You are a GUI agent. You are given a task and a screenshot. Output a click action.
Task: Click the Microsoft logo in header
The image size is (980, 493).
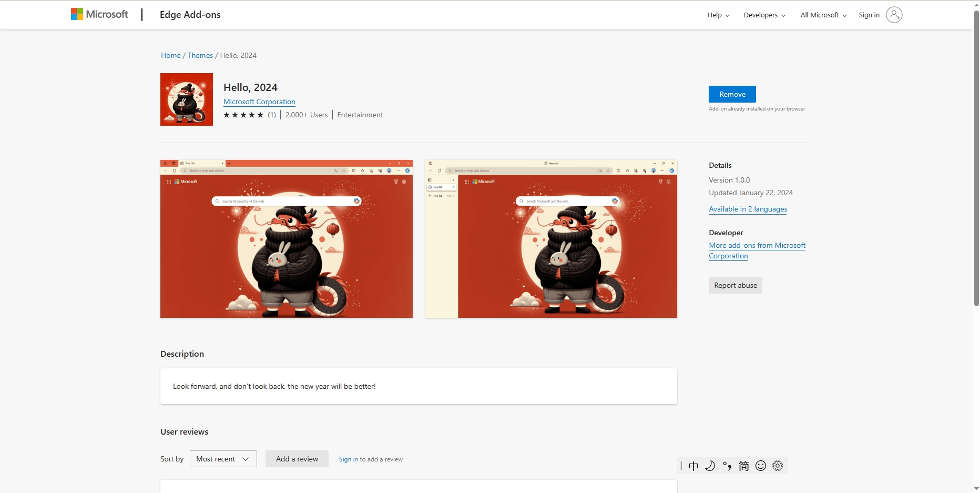point(99,14)
